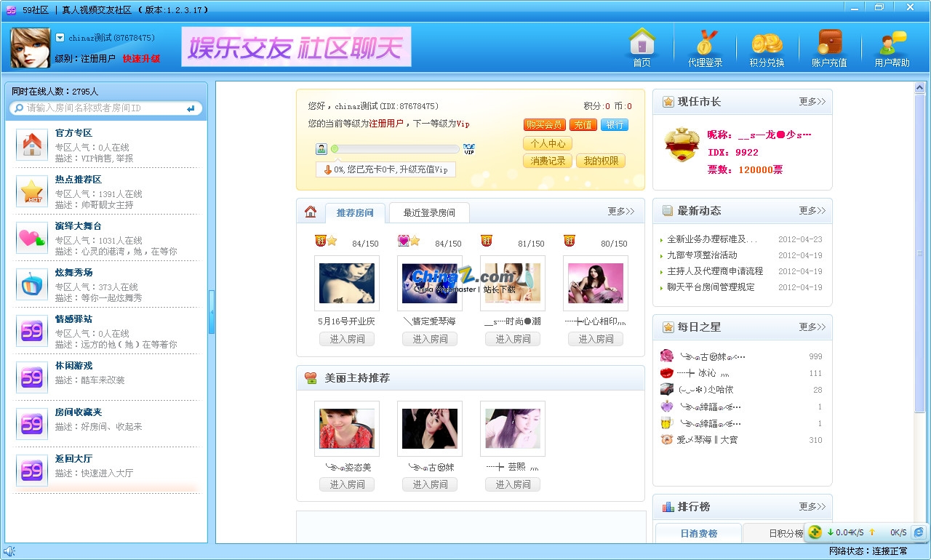Expand 更多>> beside room tabs
This screenshot has width=931, height=560.
coord(621,212)
